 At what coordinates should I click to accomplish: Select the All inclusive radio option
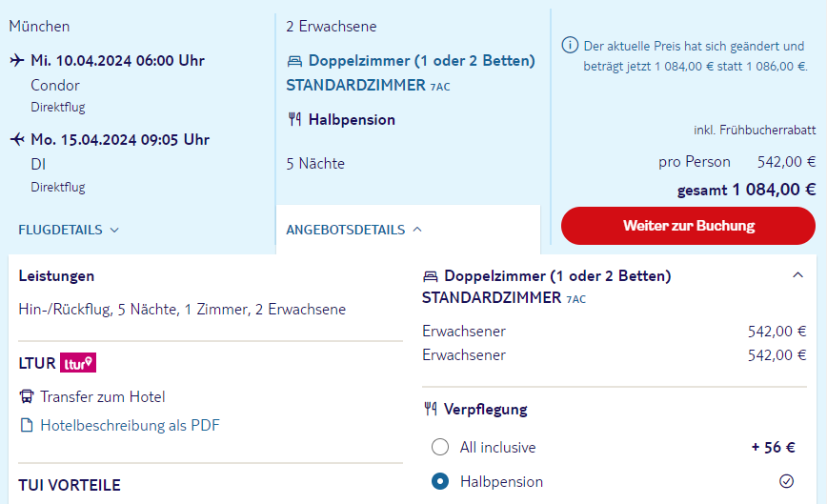(x=440, y=447)
